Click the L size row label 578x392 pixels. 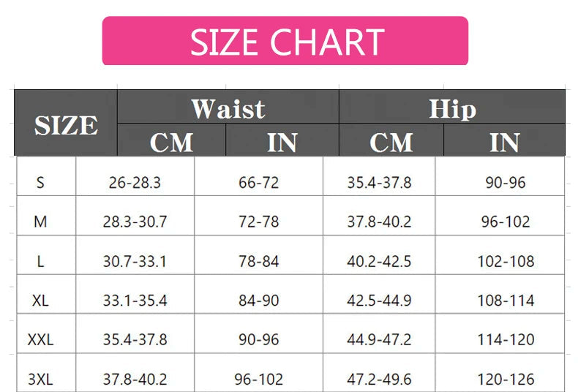click(x=40, y=261)
